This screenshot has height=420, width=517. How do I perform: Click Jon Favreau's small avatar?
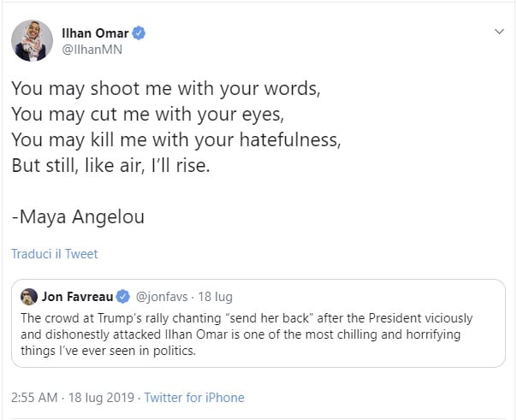click(x=27, y=296)
